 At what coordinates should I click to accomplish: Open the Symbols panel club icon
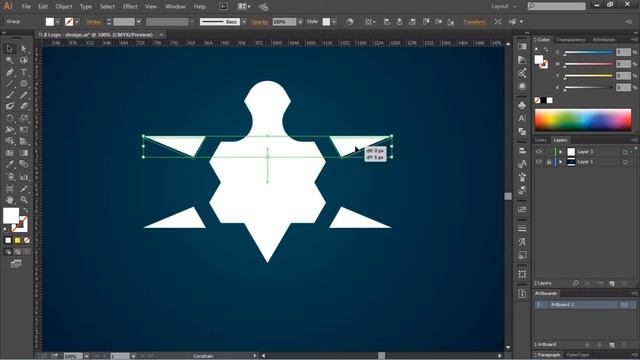522,105
